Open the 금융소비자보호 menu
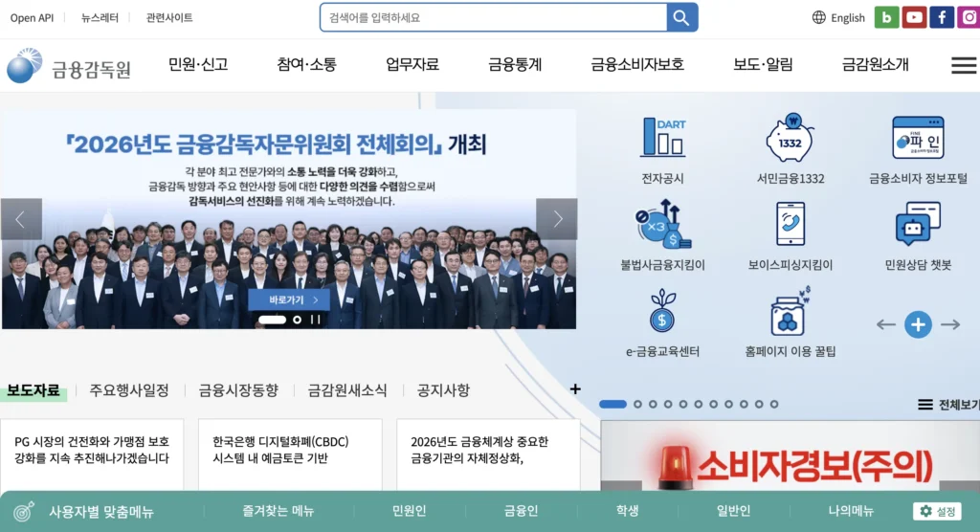Screen dimensions: 980x532 point(637,64)
